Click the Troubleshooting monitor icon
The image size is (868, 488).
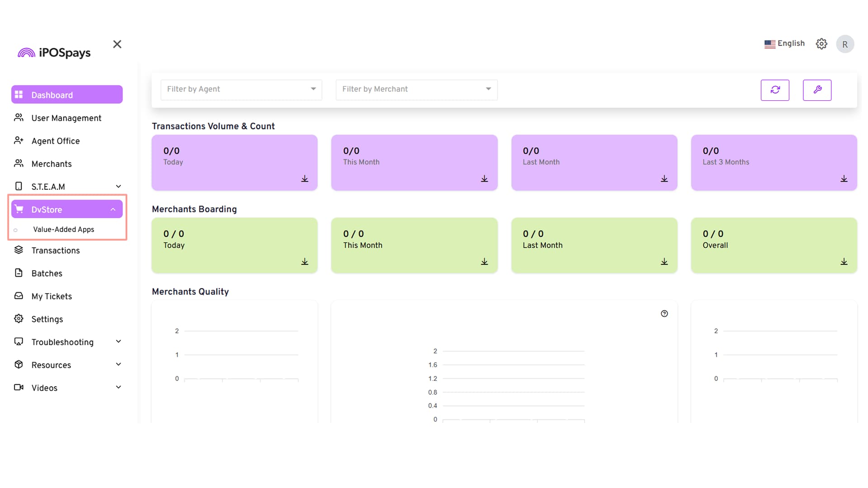pyautogui.click(x=19, y=342)
